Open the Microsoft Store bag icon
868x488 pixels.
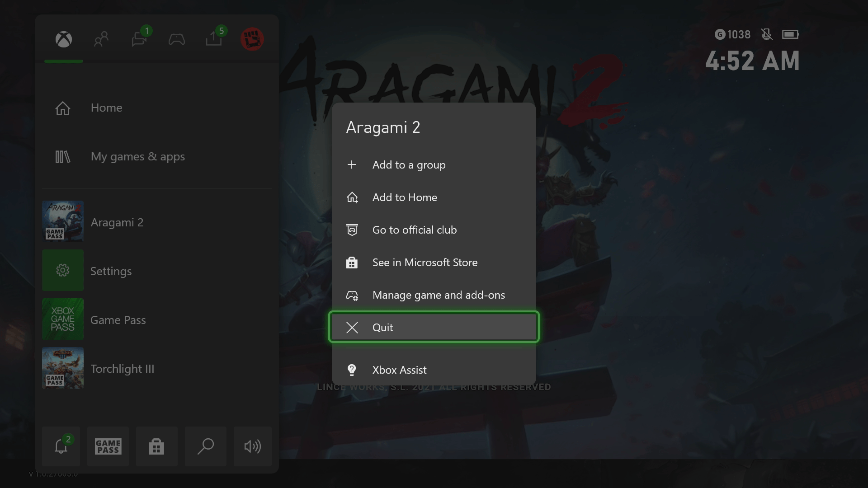pos(156,446)
